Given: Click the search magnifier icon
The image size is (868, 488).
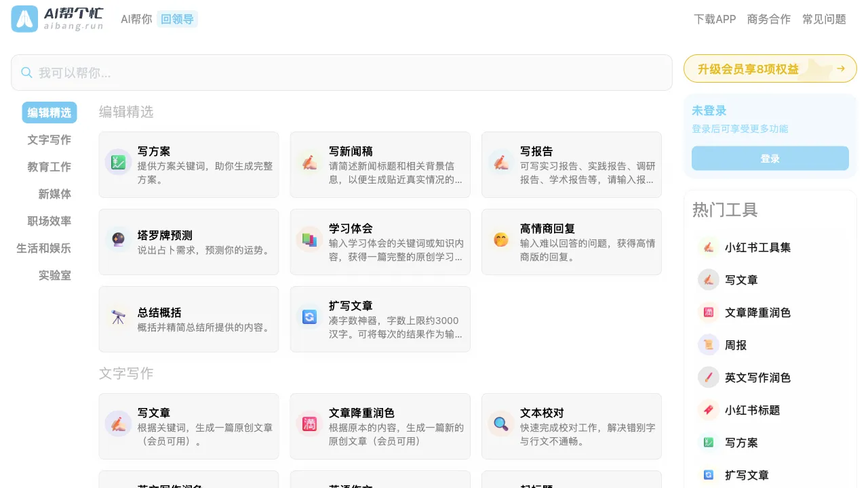Looking at the screenshot, I should pyautogui.click(x=27, y=73).
